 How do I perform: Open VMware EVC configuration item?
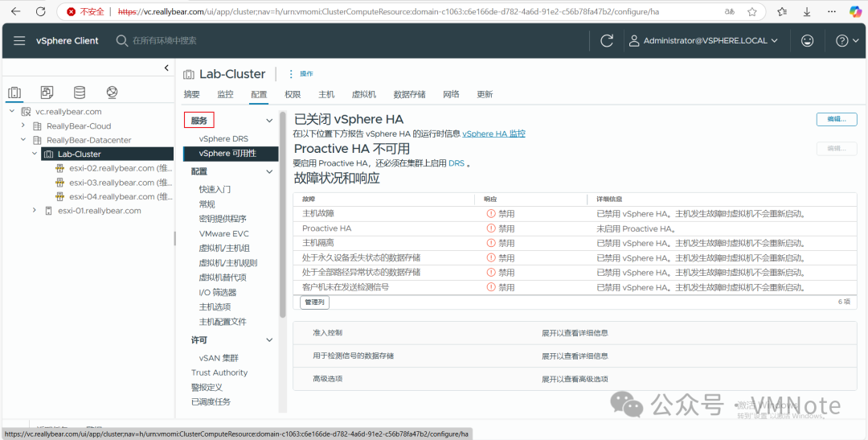223,233
